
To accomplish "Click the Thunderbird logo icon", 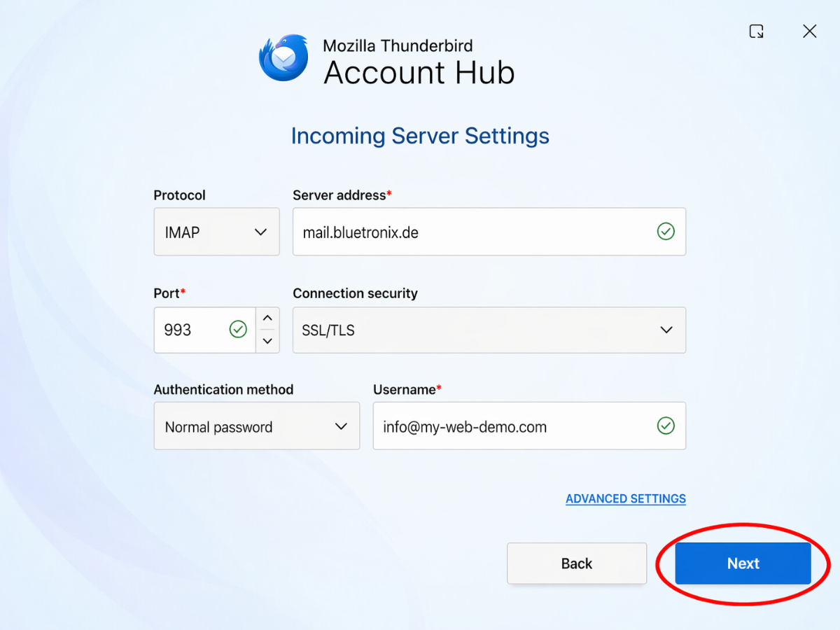I will pos(283,58).
